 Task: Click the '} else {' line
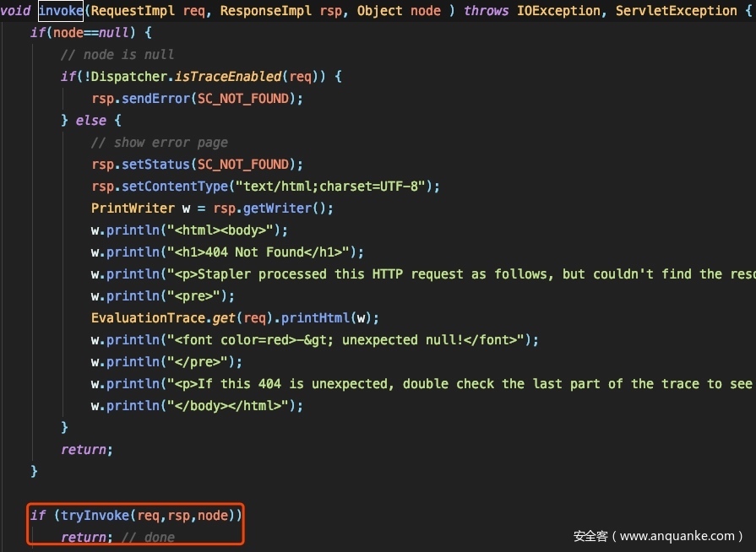pos(91,121)
